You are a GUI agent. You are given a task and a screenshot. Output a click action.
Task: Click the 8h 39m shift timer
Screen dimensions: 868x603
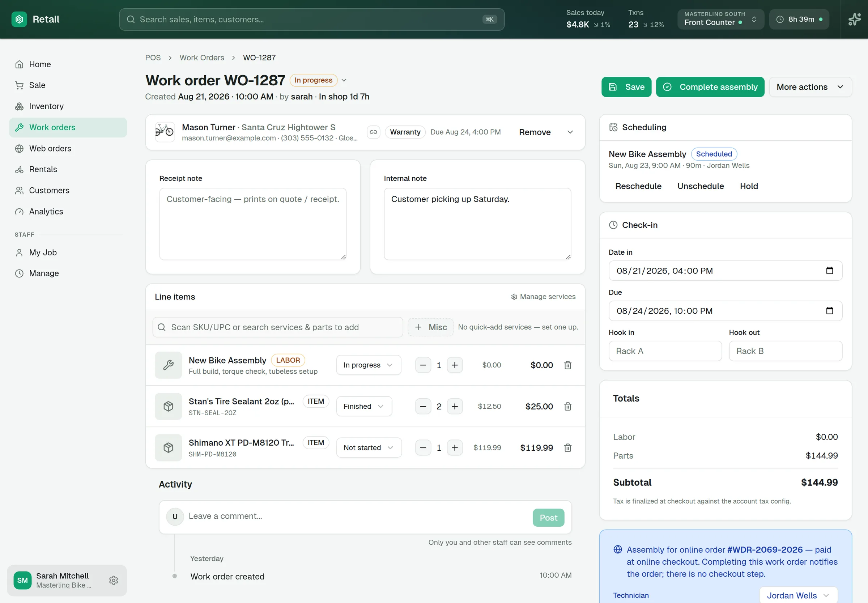(799, 19)
